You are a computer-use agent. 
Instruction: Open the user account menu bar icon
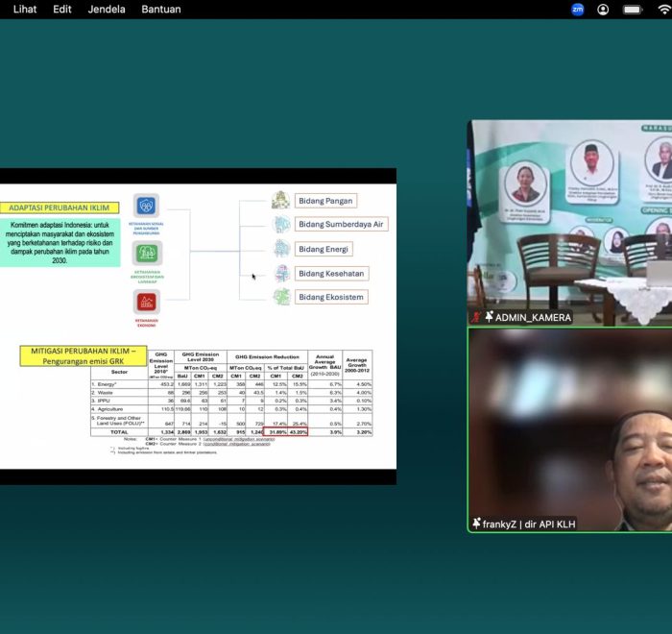click(603, 10)
